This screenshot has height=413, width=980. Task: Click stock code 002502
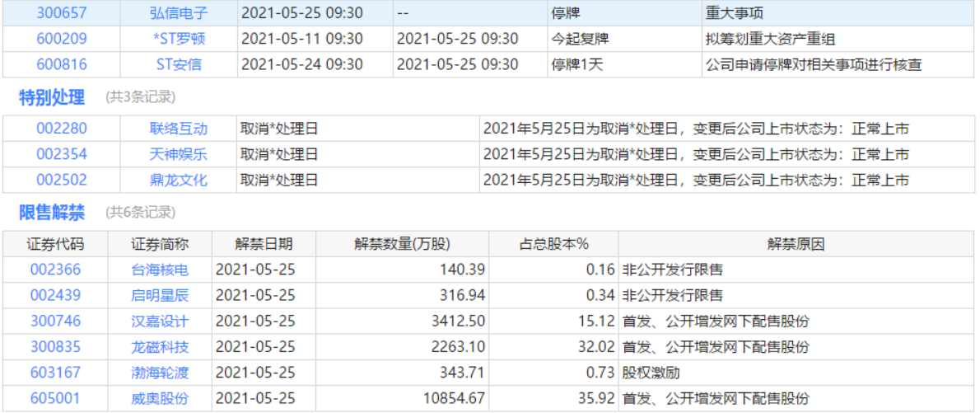point(61,181)
